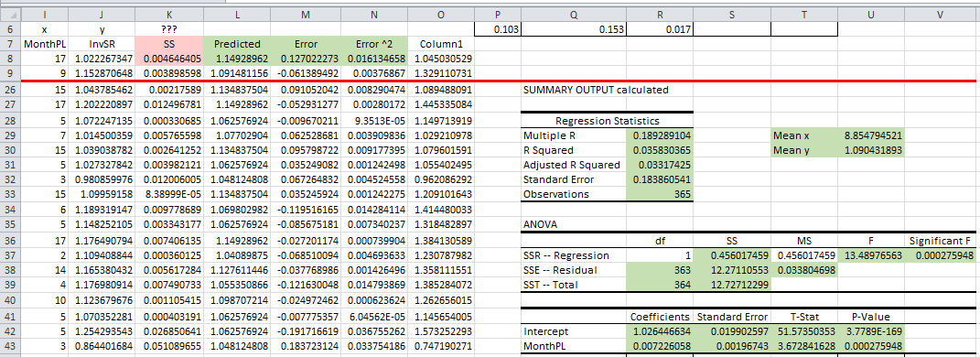Click the Regression Statistics heading
The width and height of the screenshot is (980, 357).
click(x=607, y=121)
